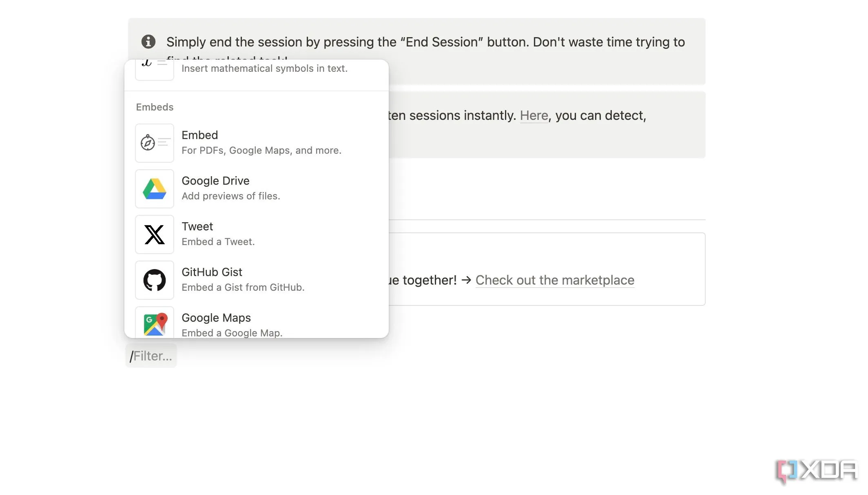The image size is (868, 495).
Task: Click the Embeds section header
Action: pos(155,107)
